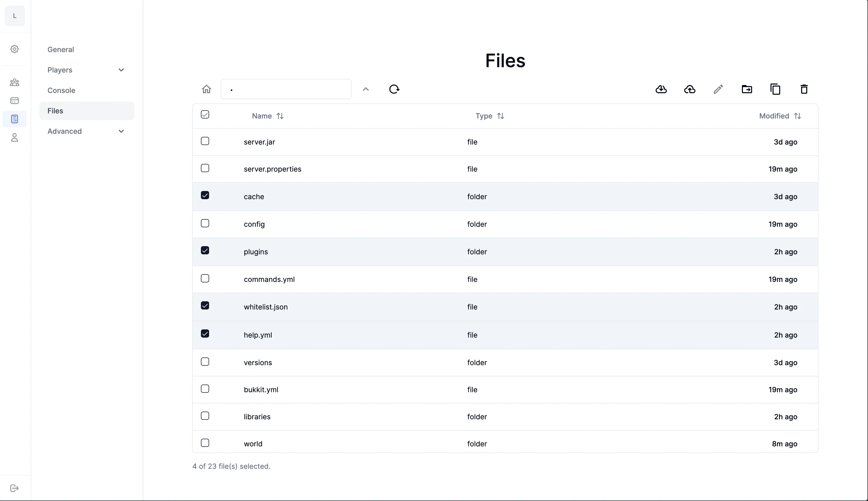Click the create new folder icon
Viewport: 868px width, 501px height.
click(x=747, y=89)
